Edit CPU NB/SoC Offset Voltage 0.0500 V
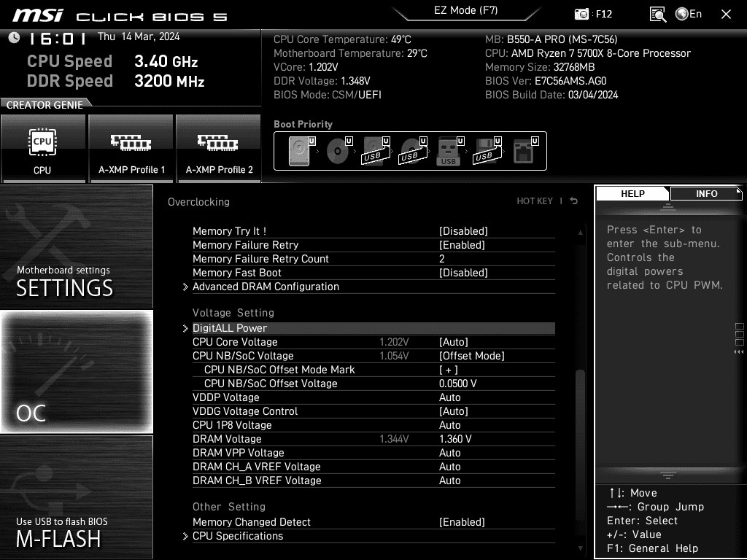 (x=458, y=384)
